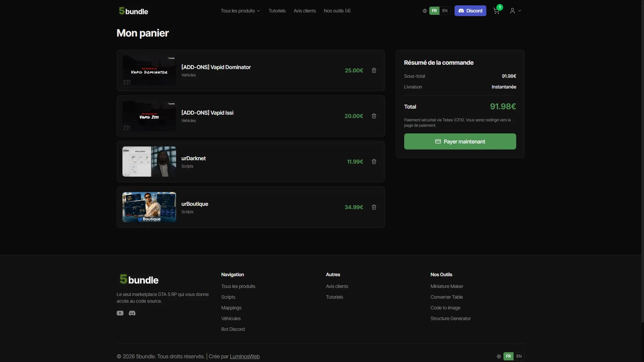Delete urBoutique from the cart
Image resolution: width=644 pixels, height=362 pixels.
click(374, 207)
